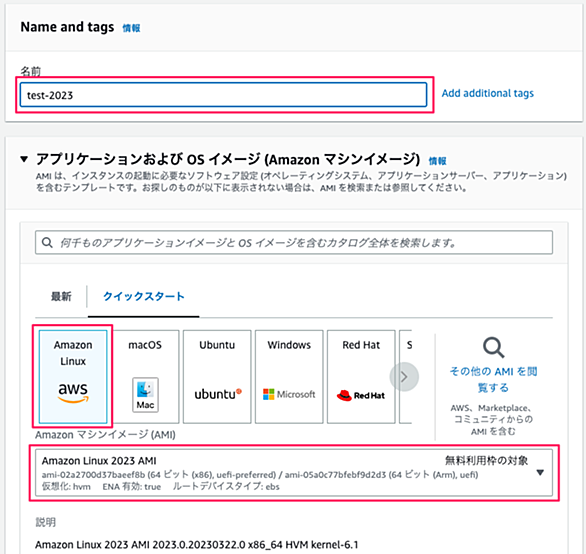Pick the Ubuntu quick start tile
Screen dimensions: 586x554
click(217, 376)
